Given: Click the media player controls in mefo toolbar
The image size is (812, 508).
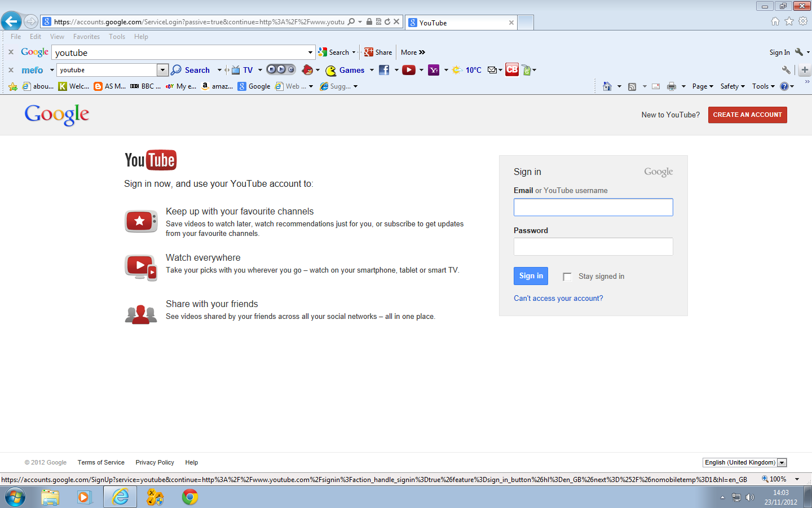Looking at the screenshot, I should 281,69.
